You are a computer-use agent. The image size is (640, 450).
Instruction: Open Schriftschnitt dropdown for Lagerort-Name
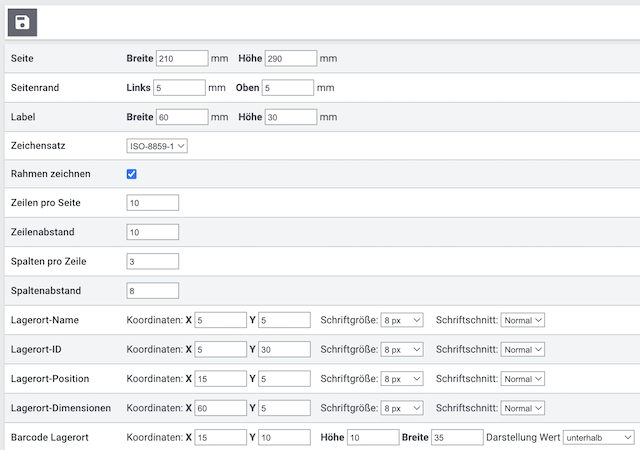[x=523, y=321]
